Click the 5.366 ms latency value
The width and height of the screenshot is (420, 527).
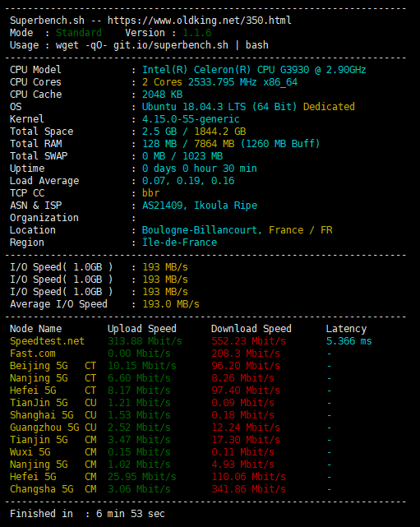point(348,341)
